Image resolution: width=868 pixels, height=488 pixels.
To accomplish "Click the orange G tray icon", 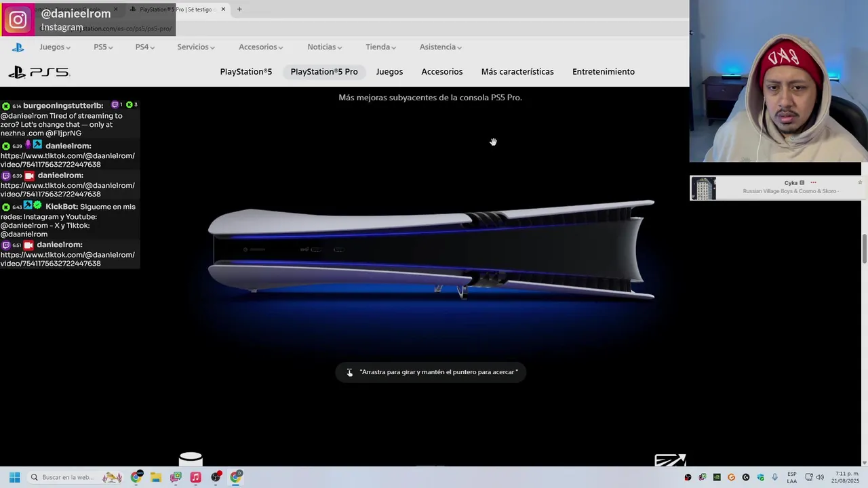I will tap(731, 477).
